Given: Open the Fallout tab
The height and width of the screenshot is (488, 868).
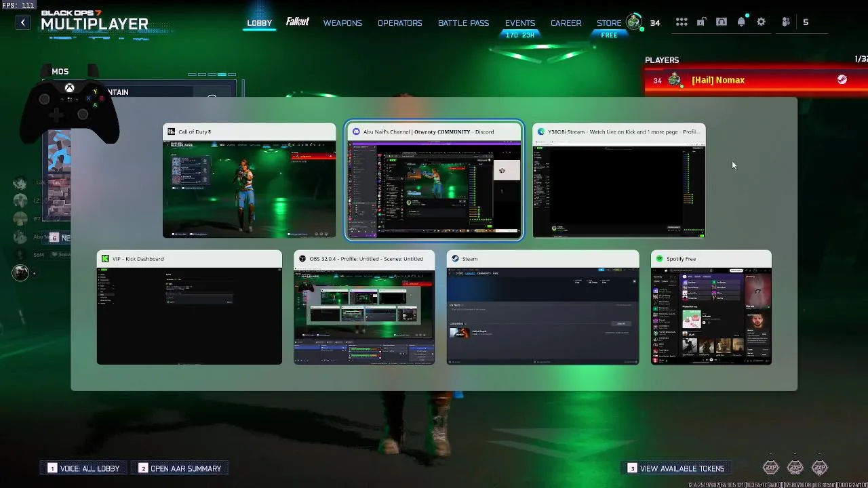Looking at the screenshot, I should click(297, 22).
